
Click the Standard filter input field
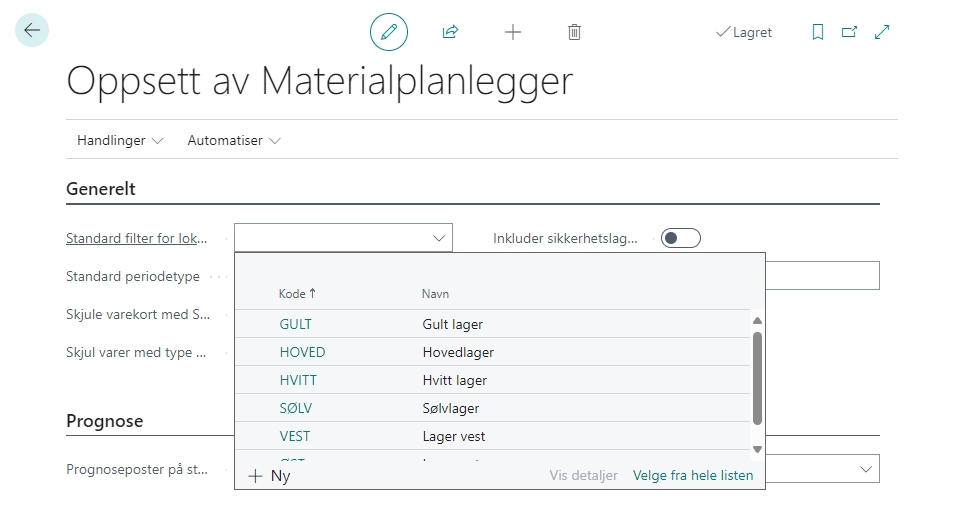coord(330,238)
